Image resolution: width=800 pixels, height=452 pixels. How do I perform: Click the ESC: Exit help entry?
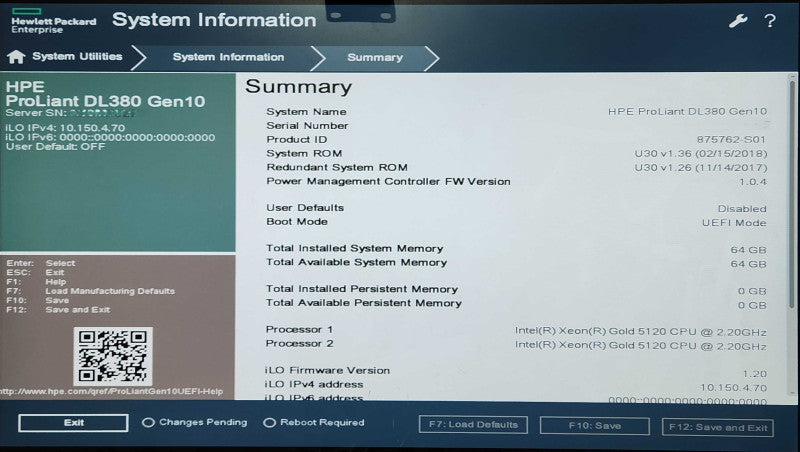[x=35, y=272]
